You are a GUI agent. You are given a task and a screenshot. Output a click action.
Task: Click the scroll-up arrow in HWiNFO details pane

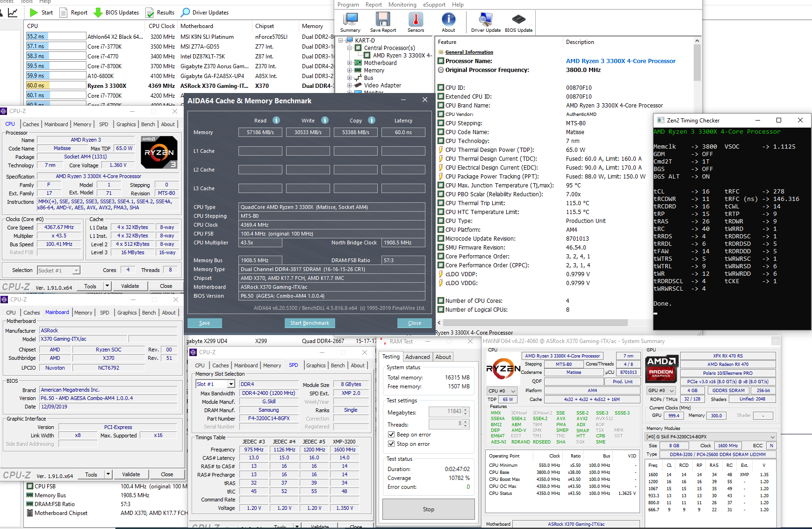click(x=697, y=41)
